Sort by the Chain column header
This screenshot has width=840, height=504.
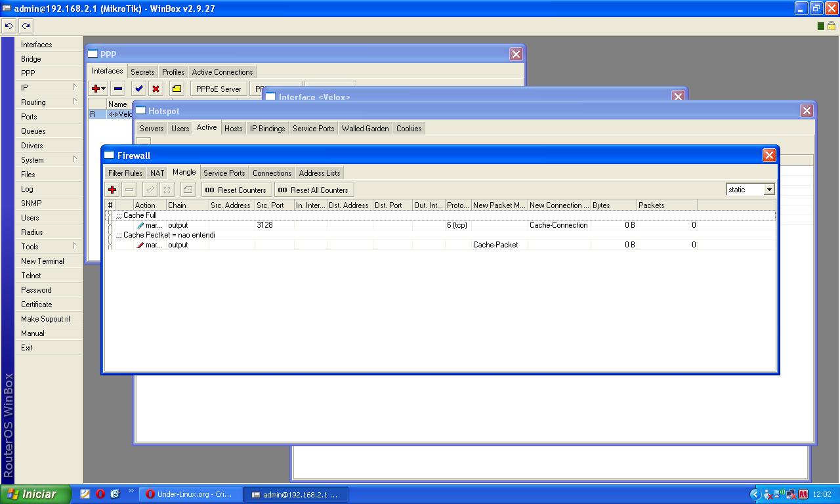point(188,205)
